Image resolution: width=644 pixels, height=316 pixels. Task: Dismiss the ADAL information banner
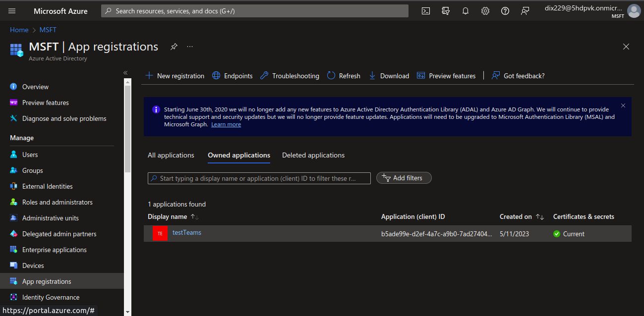pos(623,105)
